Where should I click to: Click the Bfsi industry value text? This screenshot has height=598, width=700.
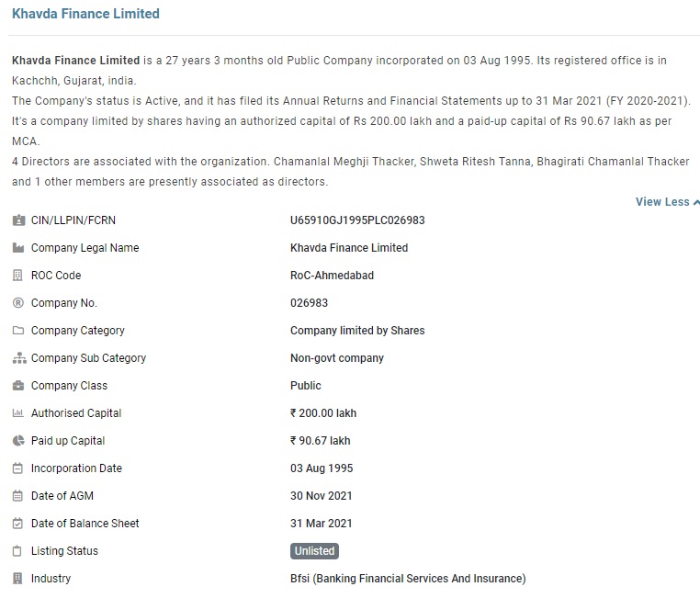click(x=408, y=579)
